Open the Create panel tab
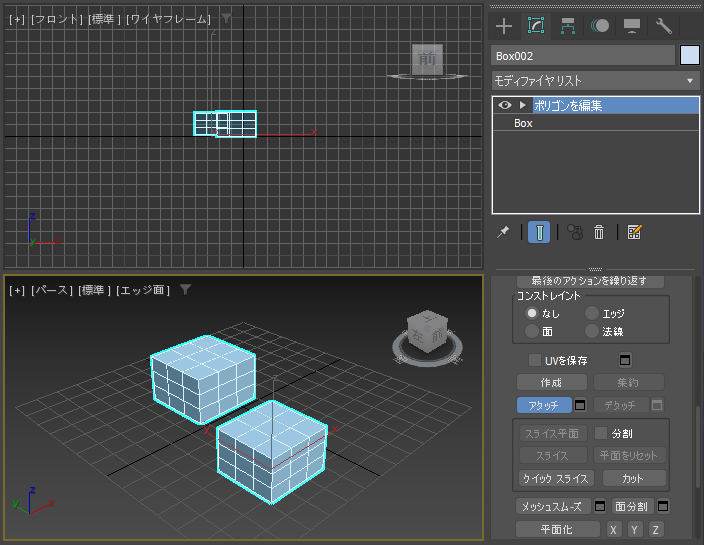 pyautogui.click(x=504, y=26)
